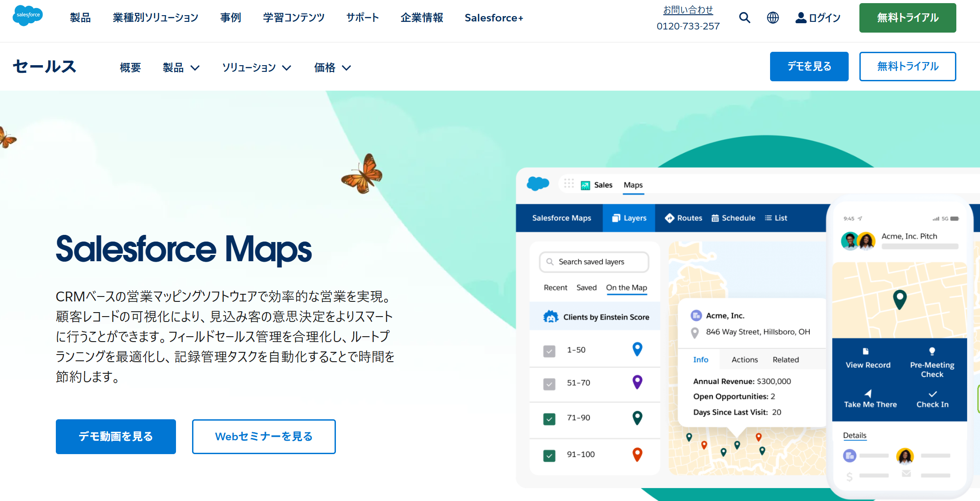Open the search magnifier icon
Viewport: 980px width, 501px height.
tap(745, 17)
